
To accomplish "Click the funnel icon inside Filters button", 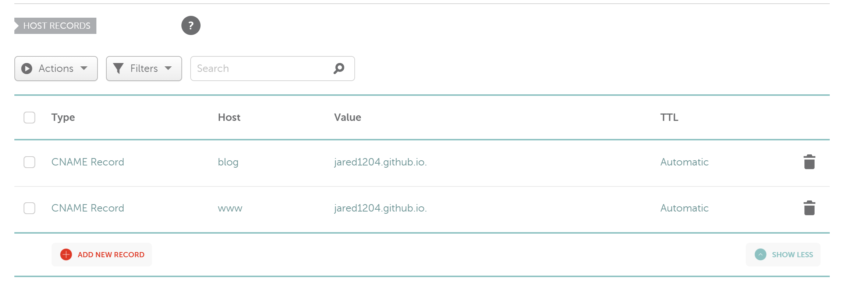I will tap(118, 68).
